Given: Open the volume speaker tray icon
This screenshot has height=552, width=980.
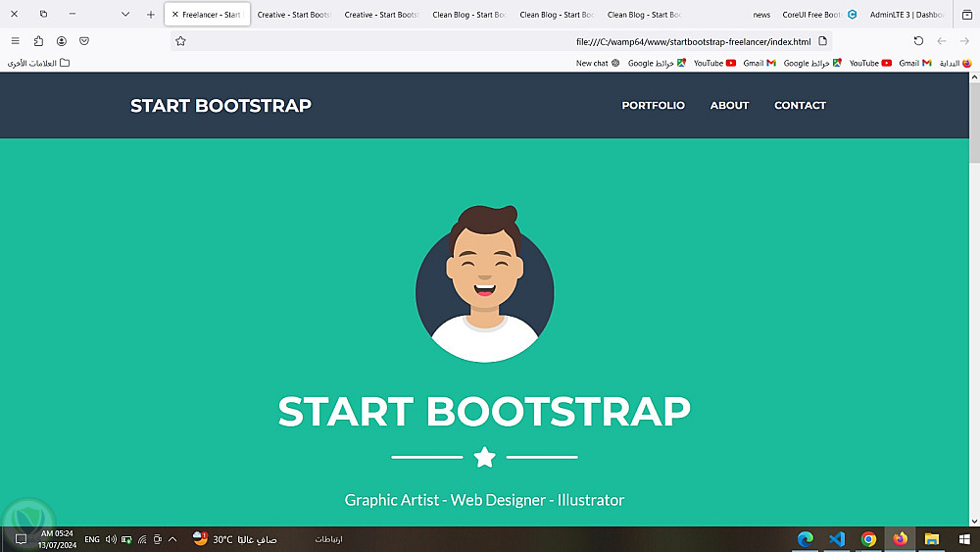Looking at the screenshot, I should (111, 539).
